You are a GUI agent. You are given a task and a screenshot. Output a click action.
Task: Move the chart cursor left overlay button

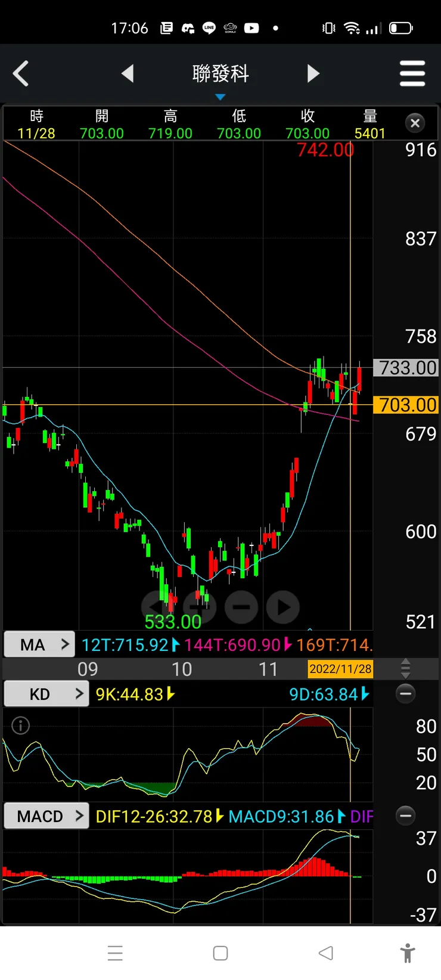pyautogui.click(x=157, y=607)
